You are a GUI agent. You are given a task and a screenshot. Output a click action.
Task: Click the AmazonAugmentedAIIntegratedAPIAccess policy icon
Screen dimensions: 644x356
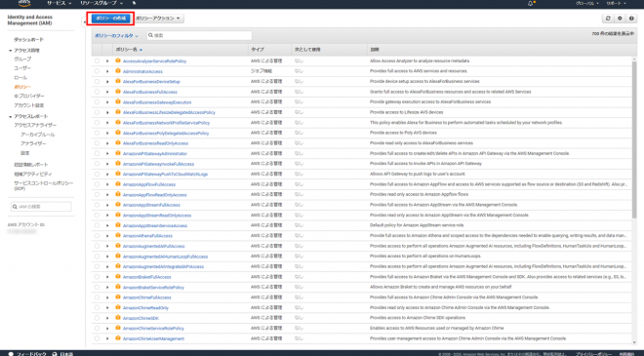coord(118,266)
